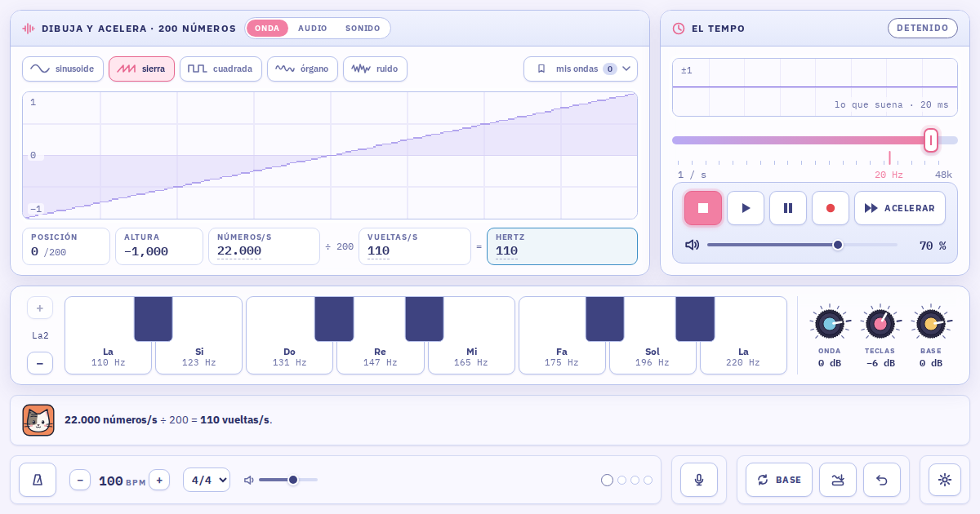Click the ONDA gain knob
This screenshot has height=514, width=980.
coord(830,323)
